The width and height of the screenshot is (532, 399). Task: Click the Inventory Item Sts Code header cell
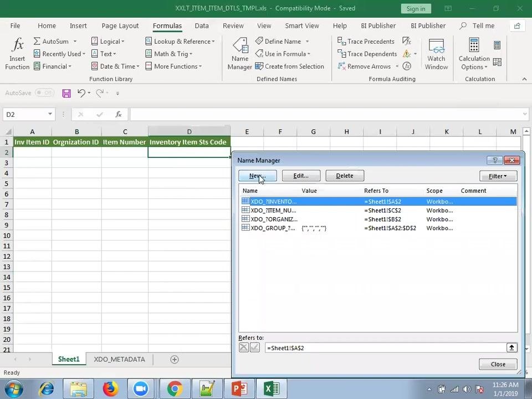189,142
